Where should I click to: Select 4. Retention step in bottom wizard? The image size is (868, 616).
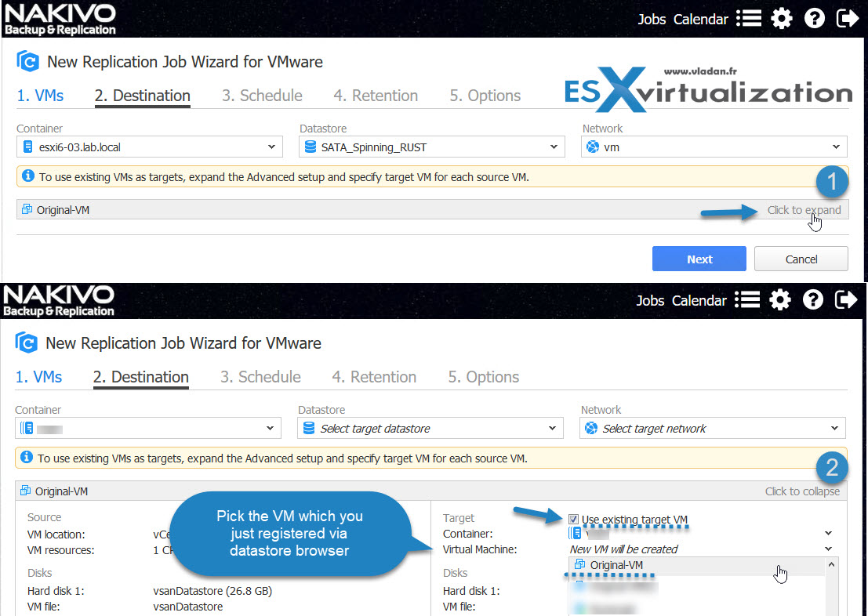click(x=374, y=377)
